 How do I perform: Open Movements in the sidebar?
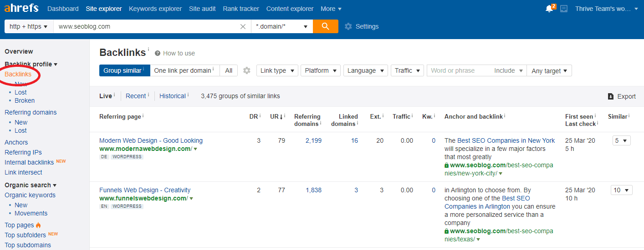(x=31, y=213)
